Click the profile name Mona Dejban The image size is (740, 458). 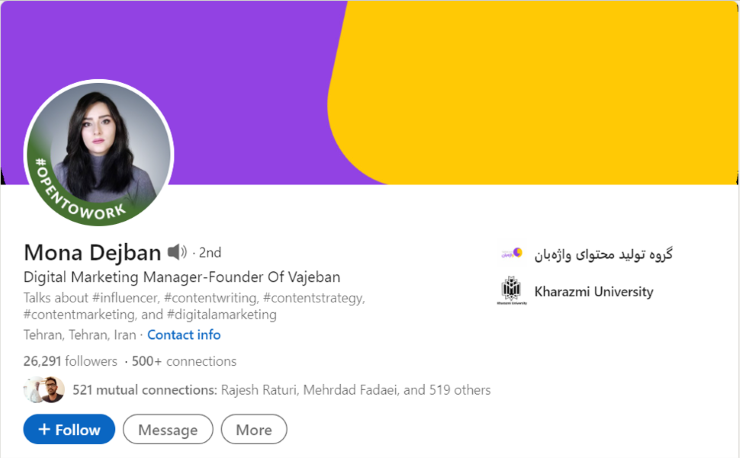pos(92,252)
